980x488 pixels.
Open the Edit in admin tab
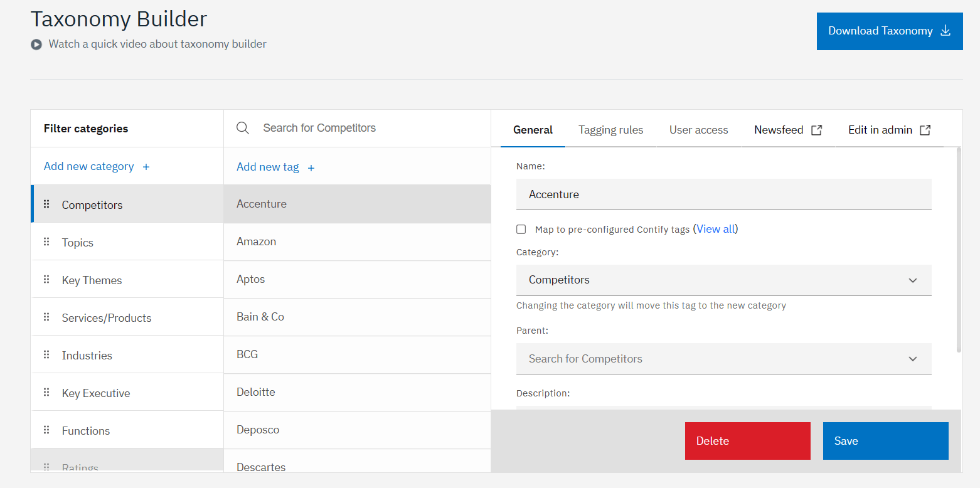coord(889,130)
